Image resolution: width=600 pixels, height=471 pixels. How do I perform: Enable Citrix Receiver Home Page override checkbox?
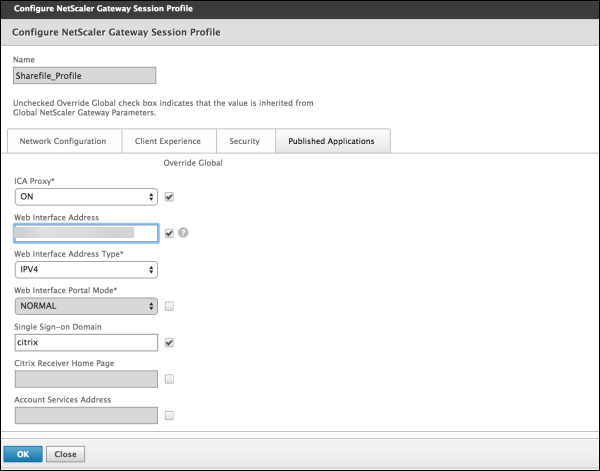pyautogui.click(x=169, y=379)
